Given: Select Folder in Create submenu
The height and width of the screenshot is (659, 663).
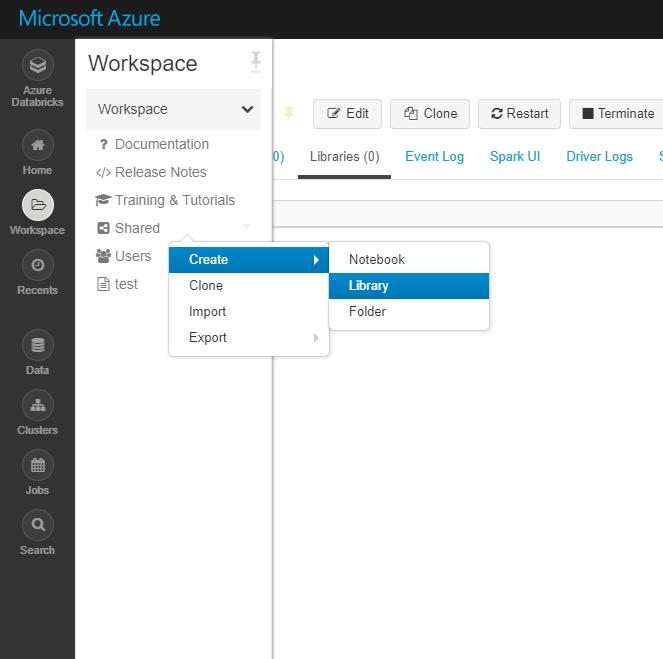Looking at the screenshot, I should click(x=409, y=312).
